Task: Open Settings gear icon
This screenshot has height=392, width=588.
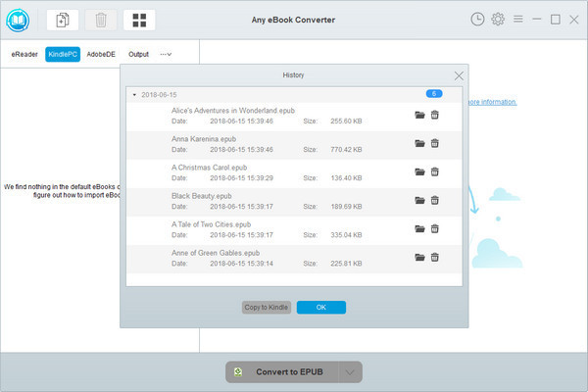Action: coord(498,20)
